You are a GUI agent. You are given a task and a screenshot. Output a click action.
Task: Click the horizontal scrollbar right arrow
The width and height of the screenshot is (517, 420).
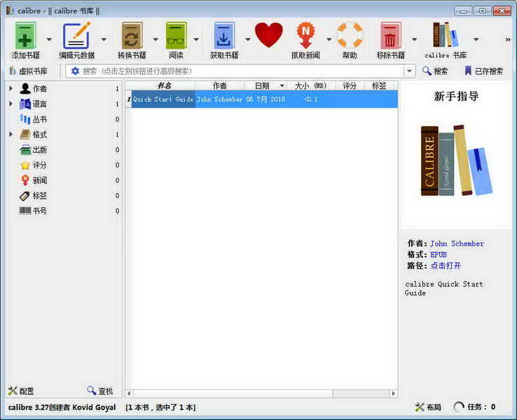[x=393, y=393]
